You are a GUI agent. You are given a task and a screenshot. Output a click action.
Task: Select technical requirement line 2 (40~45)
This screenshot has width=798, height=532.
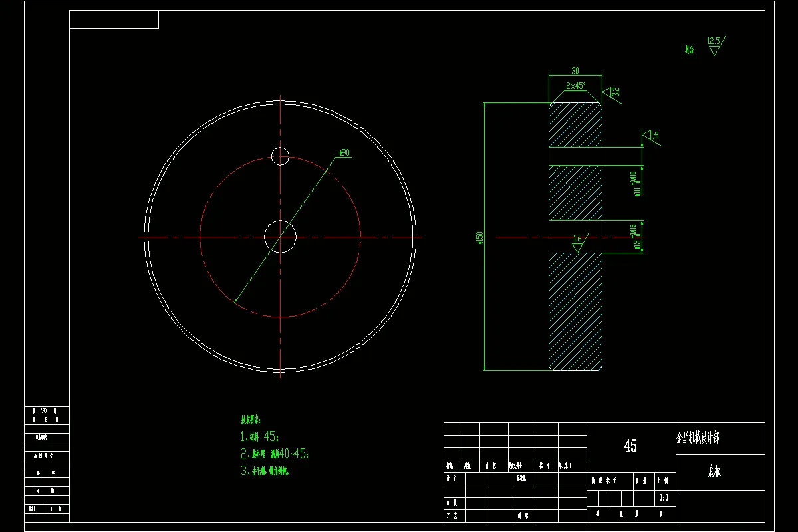(x=275, y=454)
